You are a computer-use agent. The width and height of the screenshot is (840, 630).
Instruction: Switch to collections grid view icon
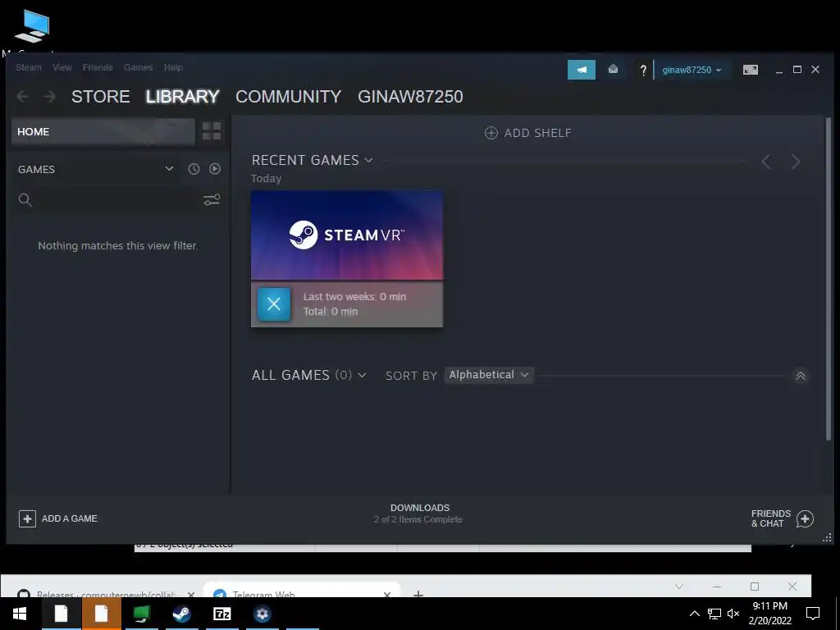(x=212, y=131)
